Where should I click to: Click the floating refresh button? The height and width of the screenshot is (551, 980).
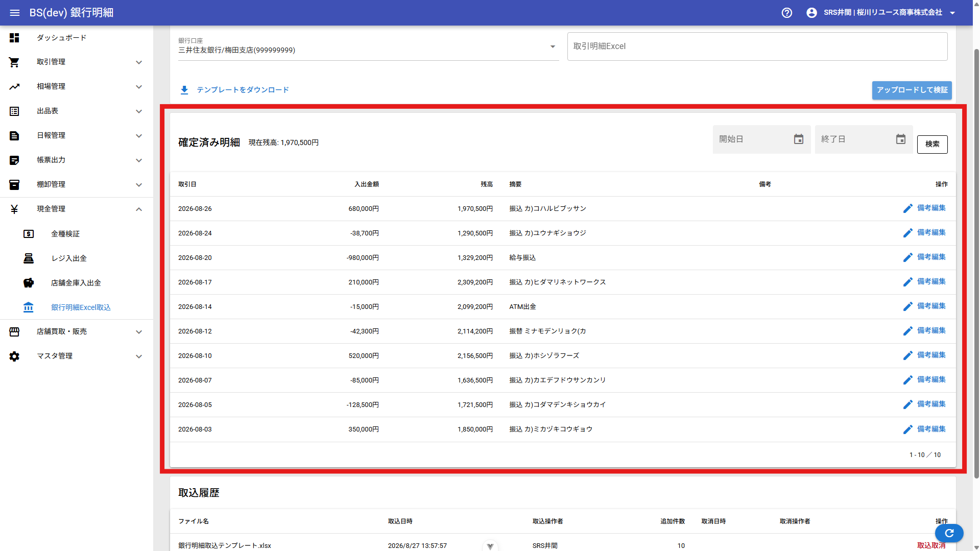949,533
